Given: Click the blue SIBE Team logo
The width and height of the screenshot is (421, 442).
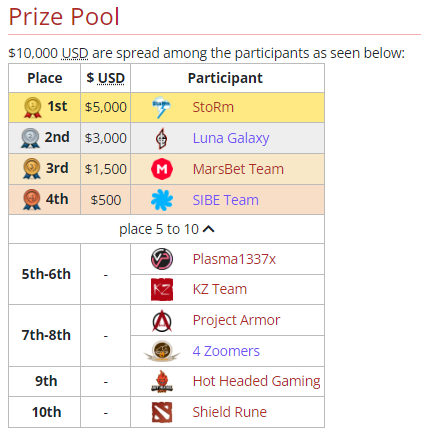Looking at the screenshot, I should click(x=162, y=200).
